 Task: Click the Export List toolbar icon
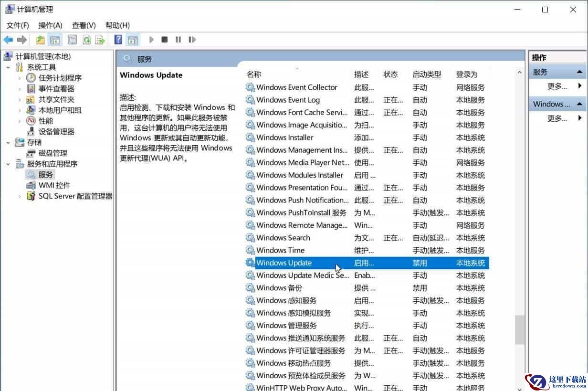click(x=100, y=40)
